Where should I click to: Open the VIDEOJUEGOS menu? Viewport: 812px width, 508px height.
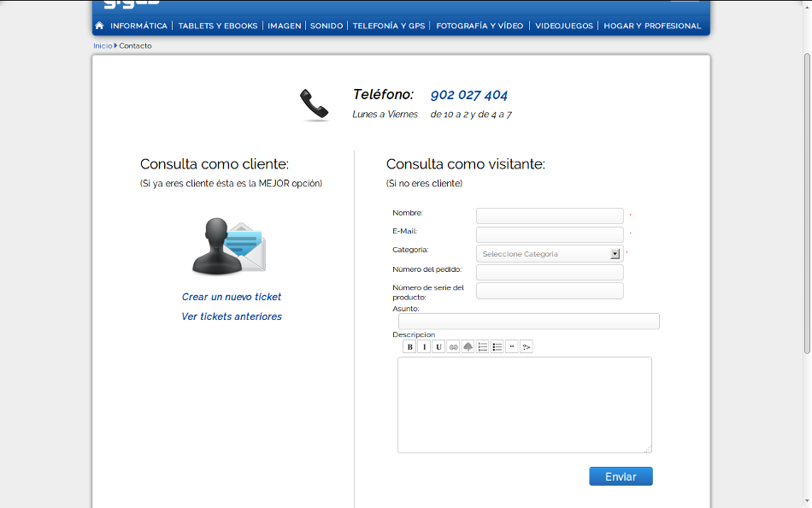564,26
